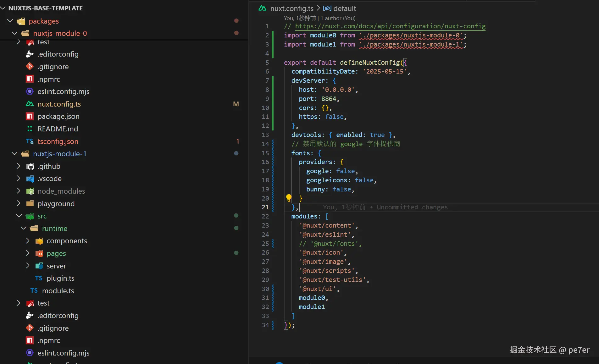Click line number 5 in the gutter

click(x=267, y=63)
